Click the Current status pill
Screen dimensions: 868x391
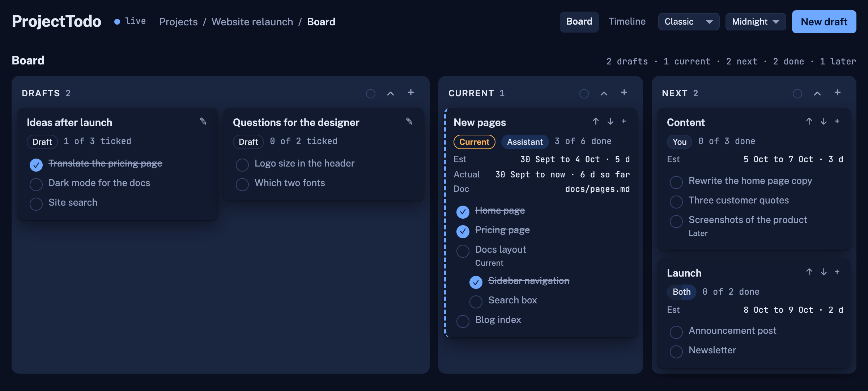click(x=474, y=142)
